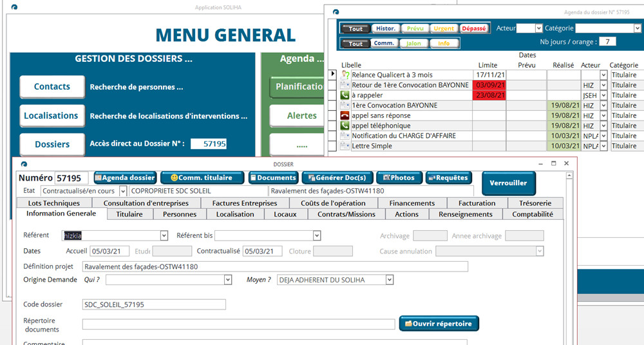644x345 pixels.
Task: Click the Accueil date field
Action: tap(109, 251)
